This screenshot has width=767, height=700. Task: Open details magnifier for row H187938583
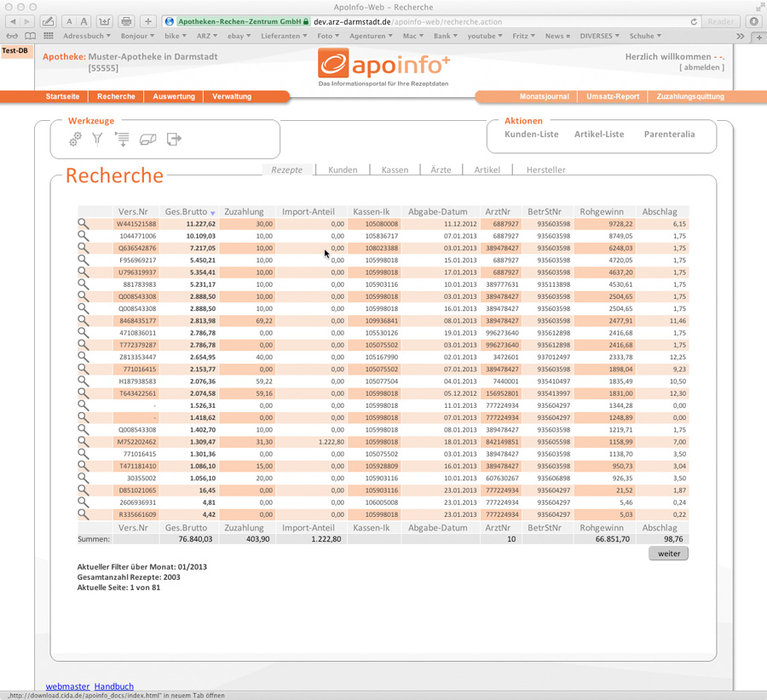click(x=83, y=381)
